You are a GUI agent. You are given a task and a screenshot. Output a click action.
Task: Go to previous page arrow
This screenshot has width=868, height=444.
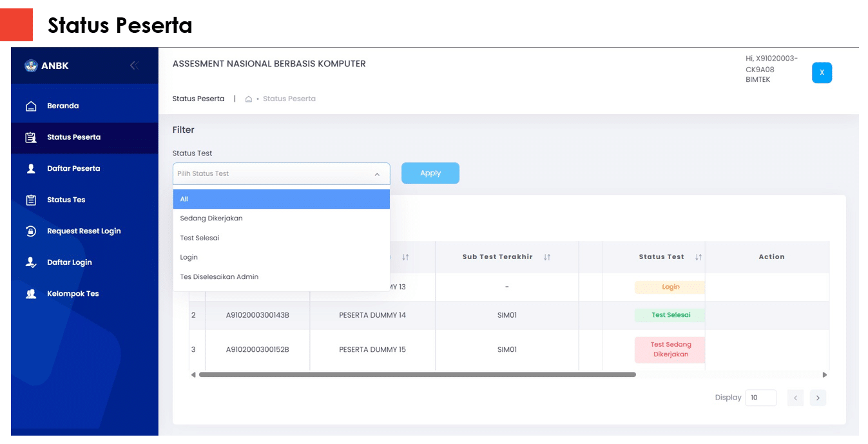[796, 398]
